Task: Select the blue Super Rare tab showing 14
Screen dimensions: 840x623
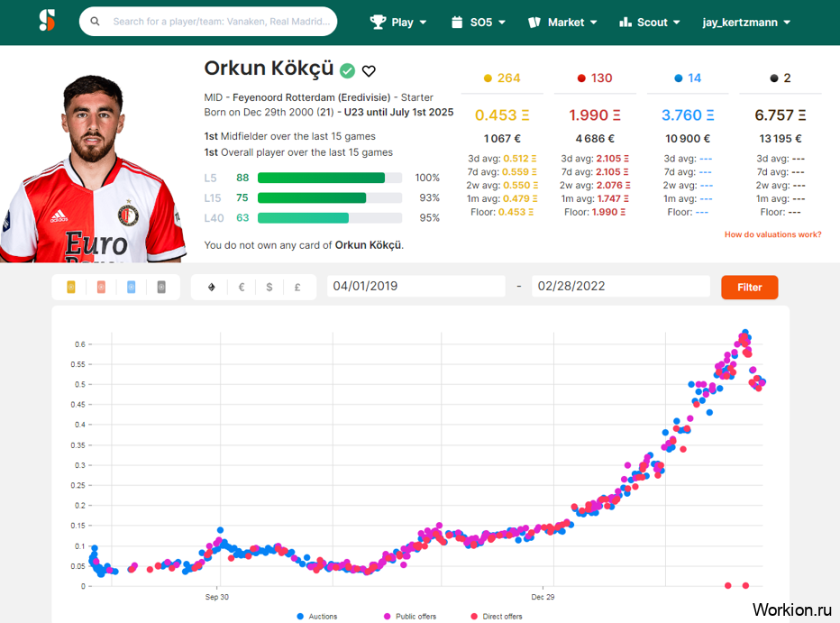Action: coord(688,78)
